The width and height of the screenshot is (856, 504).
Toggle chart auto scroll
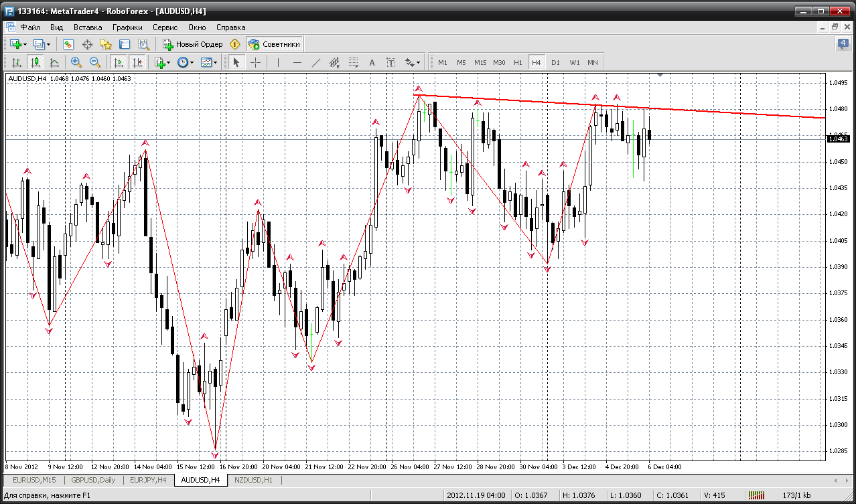click(x=119, y=62)
